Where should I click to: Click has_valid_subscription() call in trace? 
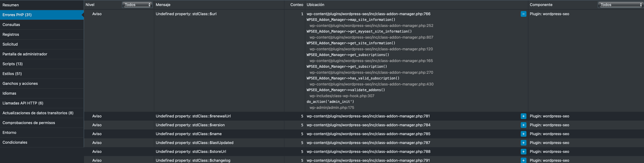pyautogui.click(x=353, y=78)
